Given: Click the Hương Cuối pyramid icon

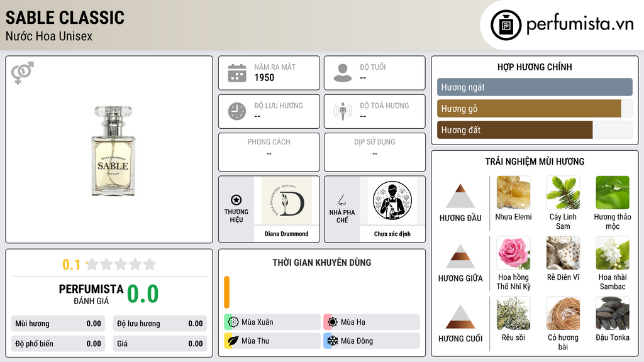Looking at the screenshot, I should [460, 317].
